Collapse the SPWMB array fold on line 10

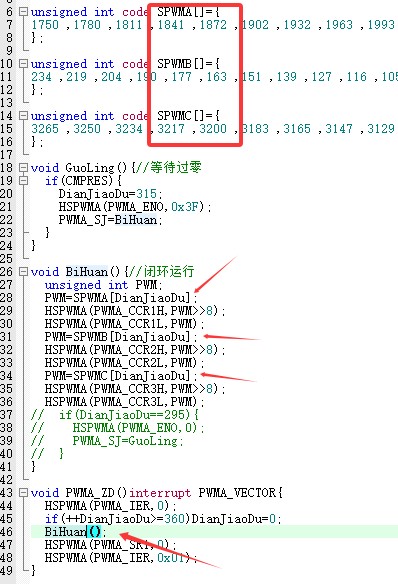pyautogui.click(x=23, y=64)
